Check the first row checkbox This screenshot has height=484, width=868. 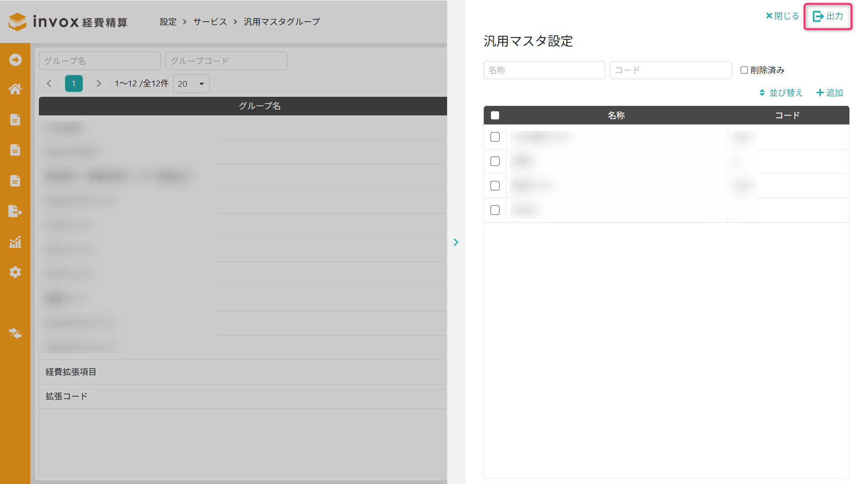pyautogui.click(x=495, y=137)
